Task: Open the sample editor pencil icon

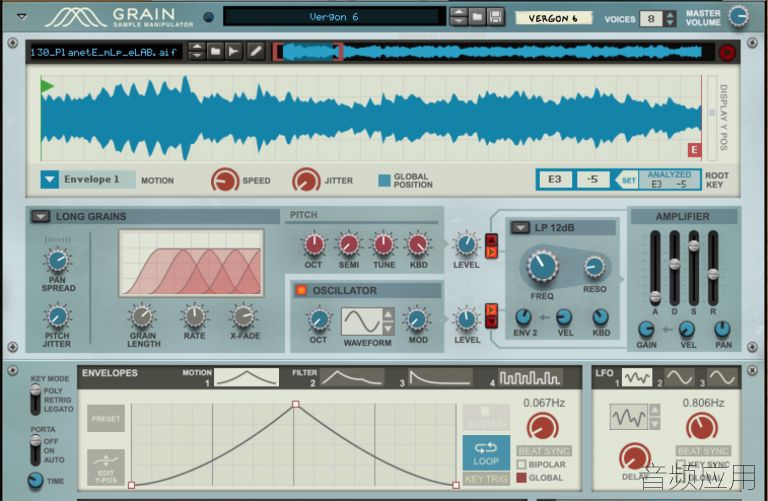Action: 255,51
